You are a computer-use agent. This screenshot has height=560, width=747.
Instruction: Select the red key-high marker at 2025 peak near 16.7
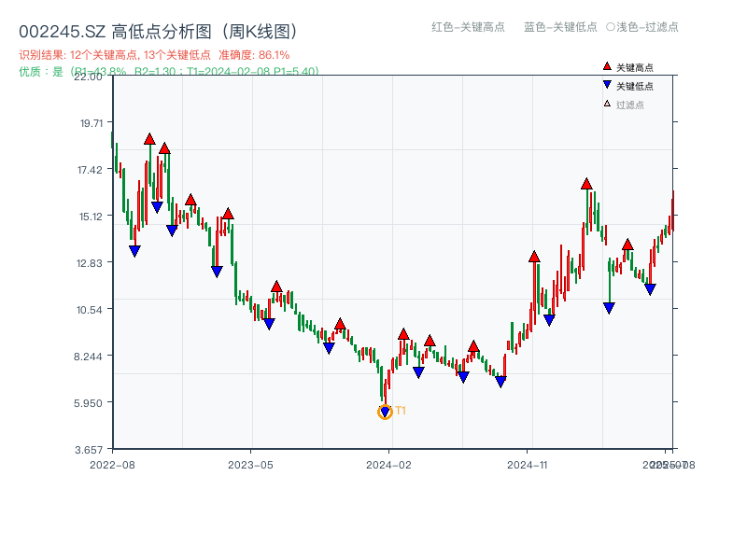tap(586, 183)
